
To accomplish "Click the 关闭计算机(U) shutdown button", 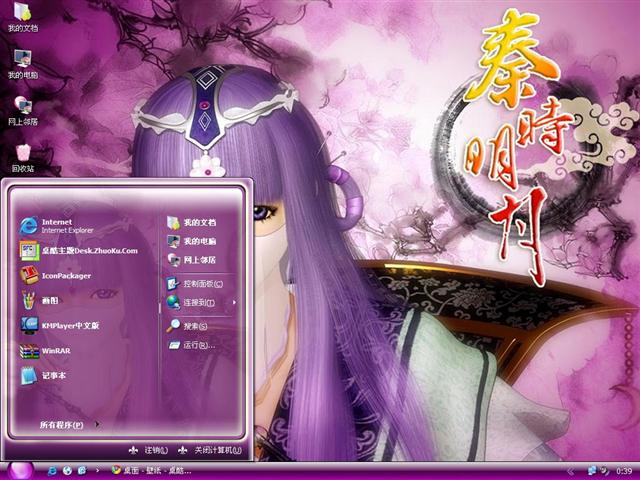I will pos(211,450).
